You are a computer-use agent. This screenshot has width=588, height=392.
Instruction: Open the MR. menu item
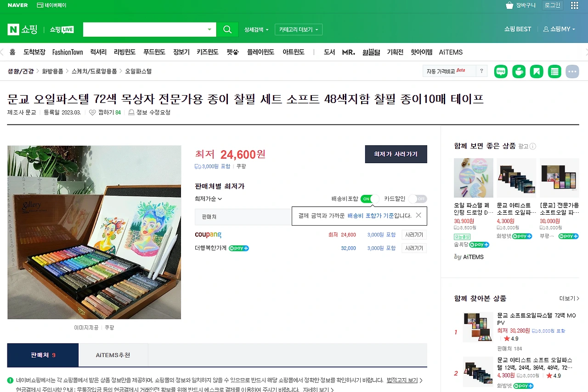349,52
